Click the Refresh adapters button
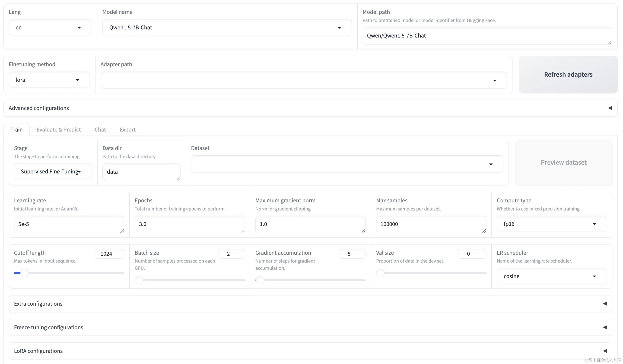The width and height of the screenshot is (623, 364). [568, 75]
